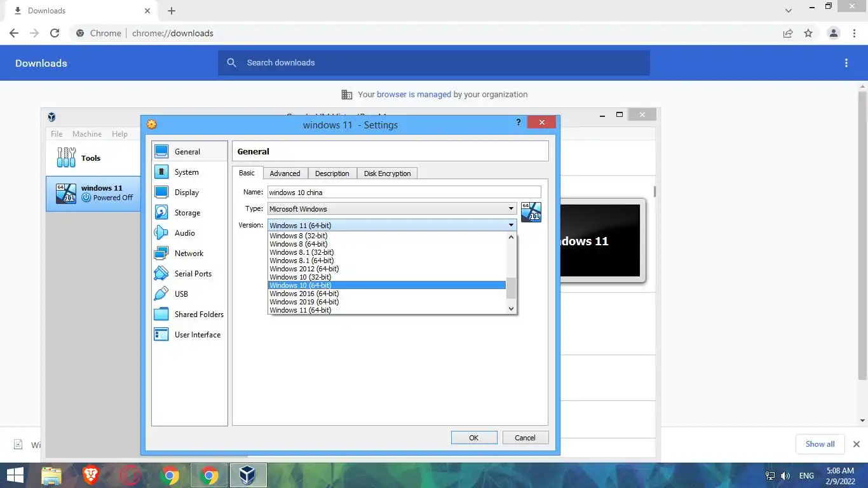Screen dimensions: 868x488
Task: Open Help menu in VirtualBox Manager
Action: 119,133
